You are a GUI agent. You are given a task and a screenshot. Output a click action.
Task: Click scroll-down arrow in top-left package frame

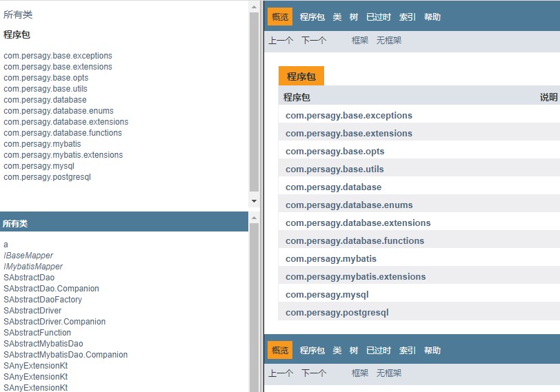tap(254, 200)
